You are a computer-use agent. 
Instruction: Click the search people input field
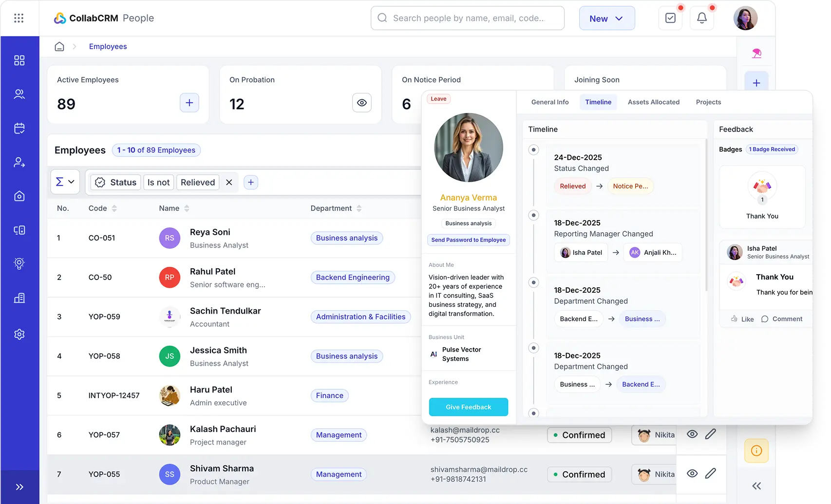click(x=467, y=18)
